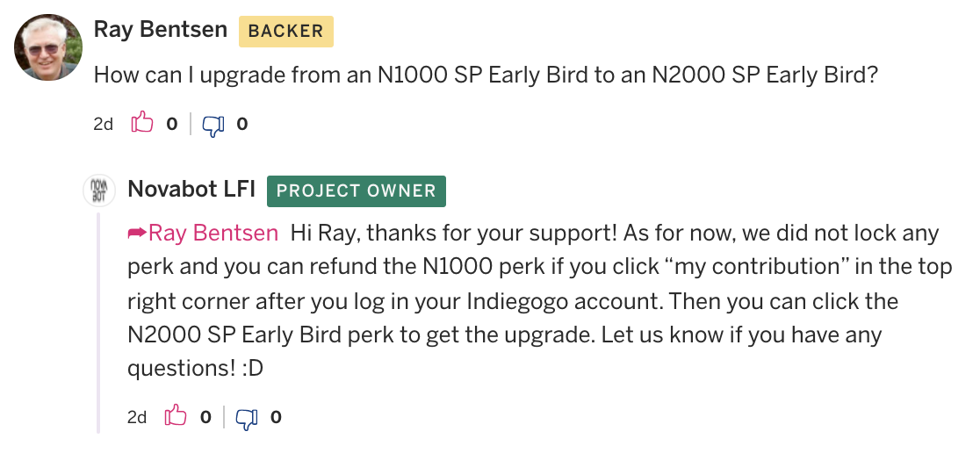Dislike Ray Bentsen's comment with thumbs down
Image resolution: width=980 pixels, height=453 pixels.
click(213, 125)
